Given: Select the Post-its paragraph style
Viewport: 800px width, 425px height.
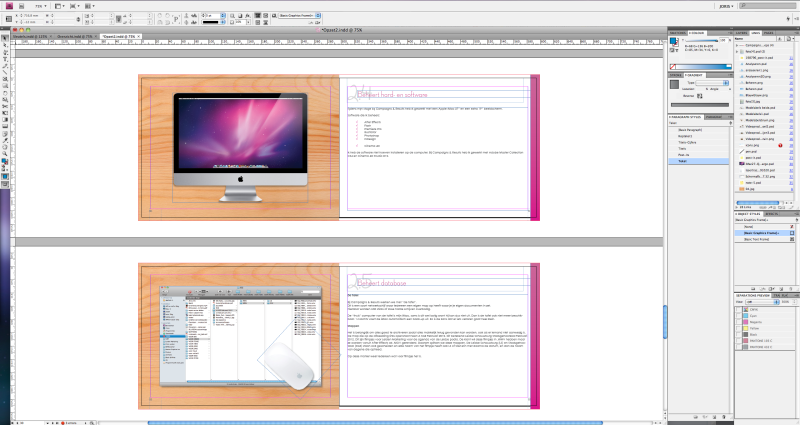Looking at the screenshot, I should [x=699, y=155].
